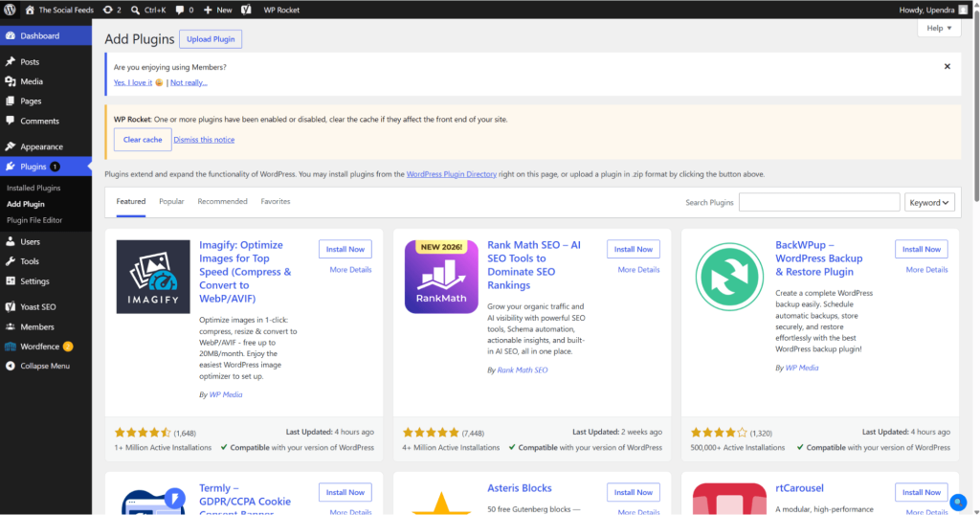Open the Howdy, Upendra account menu
The height and width of the screenshot is (515, 980).
tap(932, 10)
